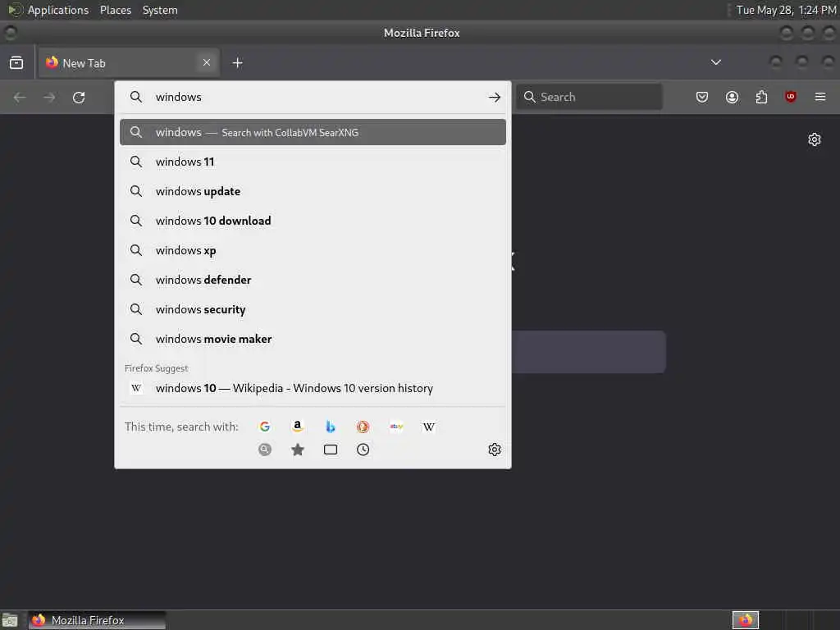Search with eBay one-off engine icon
The image size is (840, 630).
coord(396,427)
